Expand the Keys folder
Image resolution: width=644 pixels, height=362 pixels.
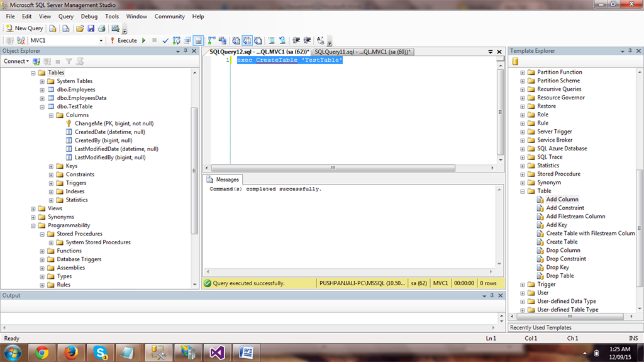point(52,166)
